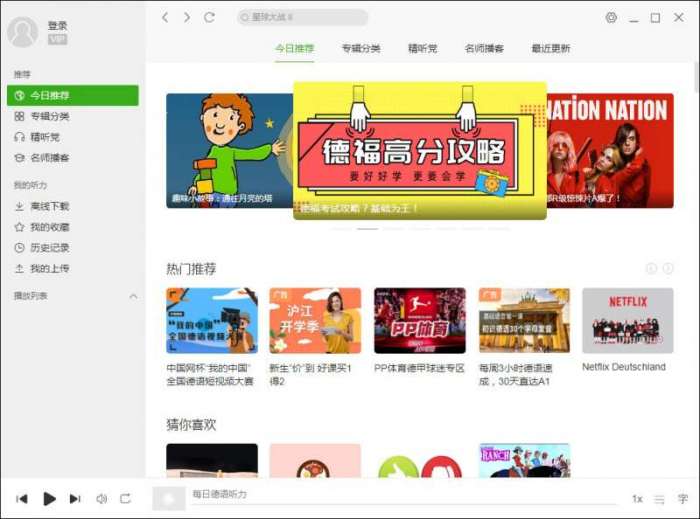The width and height of the screenshot is (700, 519).
Task: Start playback with the play button
Action: point(50,498)
